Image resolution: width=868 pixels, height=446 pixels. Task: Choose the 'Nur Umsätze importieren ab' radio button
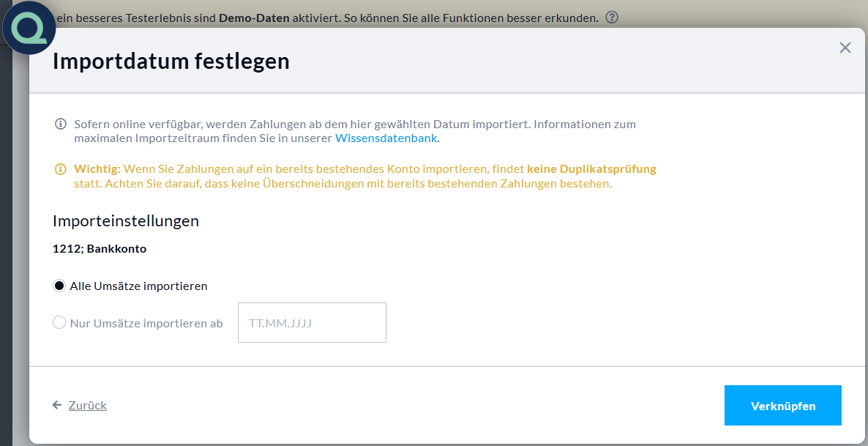coord(59,322)
